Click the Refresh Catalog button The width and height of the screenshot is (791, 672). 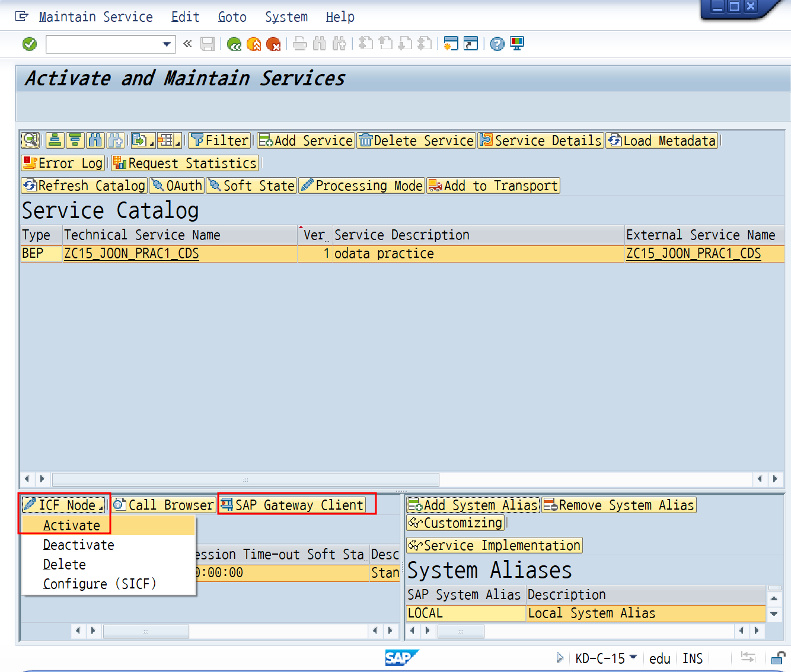coord(84,185)
